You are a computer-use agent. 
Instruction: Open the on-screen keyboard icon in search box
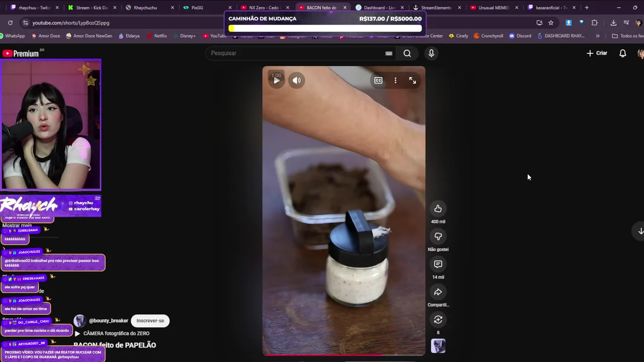coord(389,53)
